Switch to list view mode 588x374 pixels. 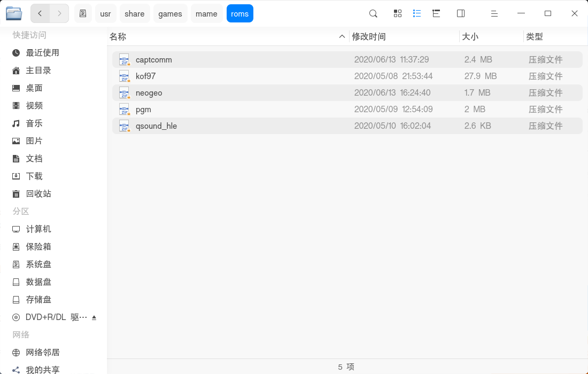[x=416, y=13]
